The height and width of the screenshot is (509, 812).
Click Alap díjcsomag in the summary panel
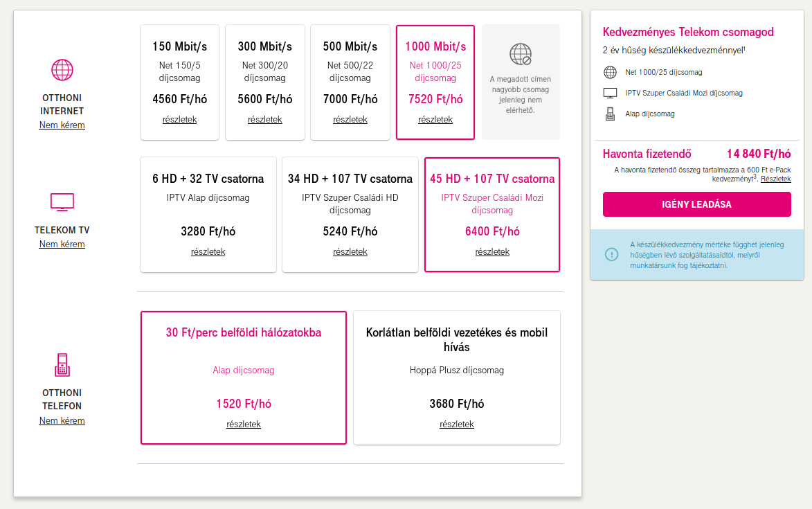coord(650,114)
